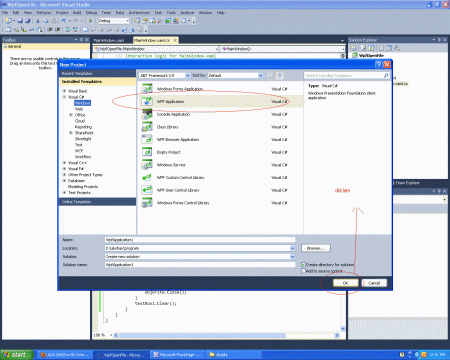This screenshot has height=360, width=450.
Task: Click the Solution name input field
Action: [x=200, y=265]
